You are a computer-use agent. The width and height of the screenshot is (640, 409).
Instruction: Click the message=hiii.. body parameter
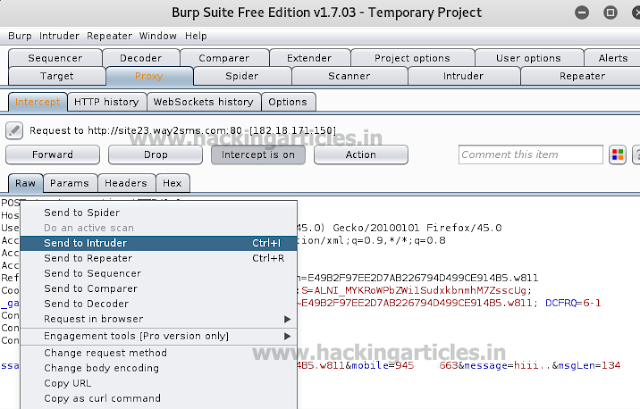coord(508,365)
